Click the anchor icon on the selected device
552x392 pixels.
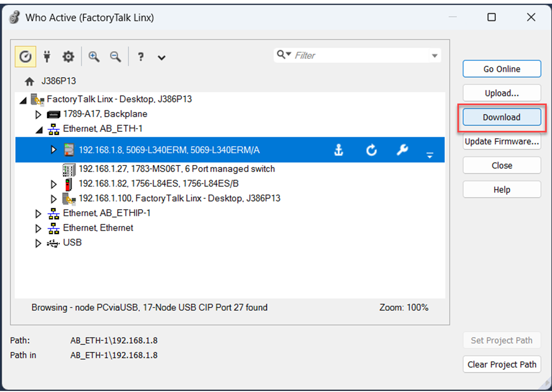click(339, 150)
